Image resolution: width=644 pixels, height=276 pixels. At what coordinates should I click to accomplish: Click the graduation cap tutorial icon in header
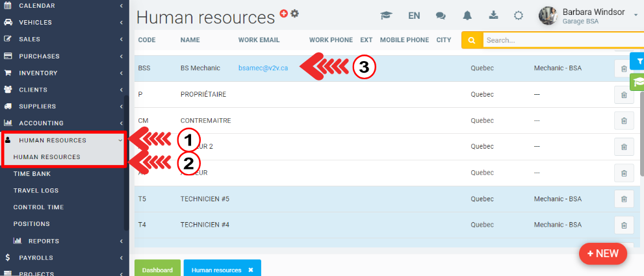pyautogui.click(x=387, y=16)
